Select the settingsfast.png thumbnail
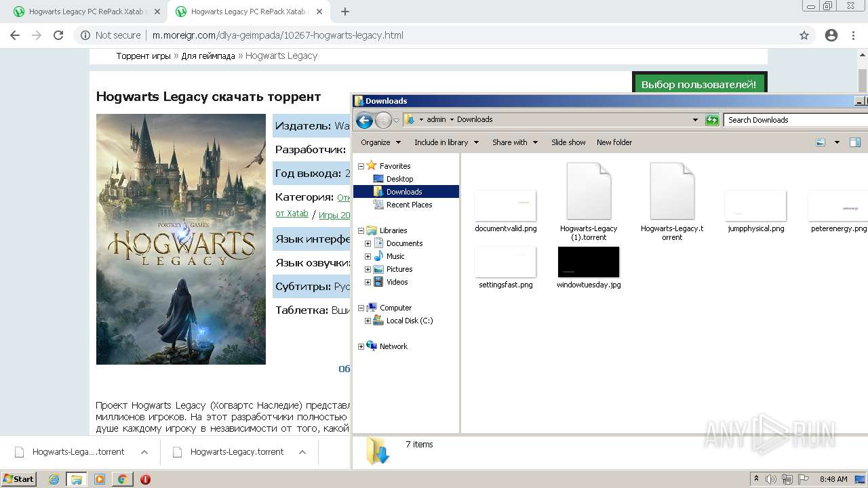Image resolution: width=868 pixels, height=488 pixels. click(x=506, y=262)
